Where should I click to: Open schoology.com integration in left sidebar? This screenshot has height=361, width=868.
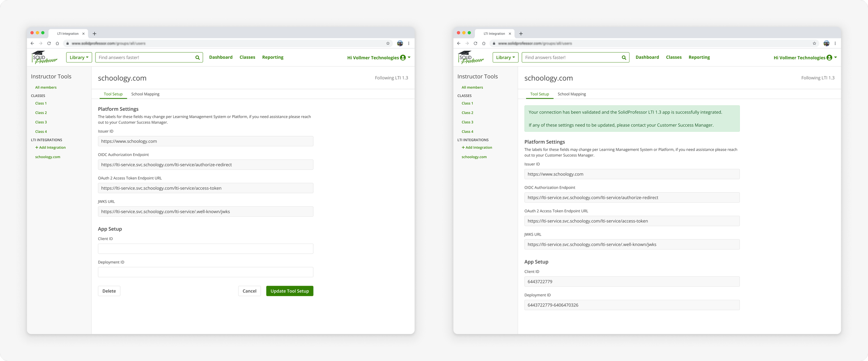[48, 157]
